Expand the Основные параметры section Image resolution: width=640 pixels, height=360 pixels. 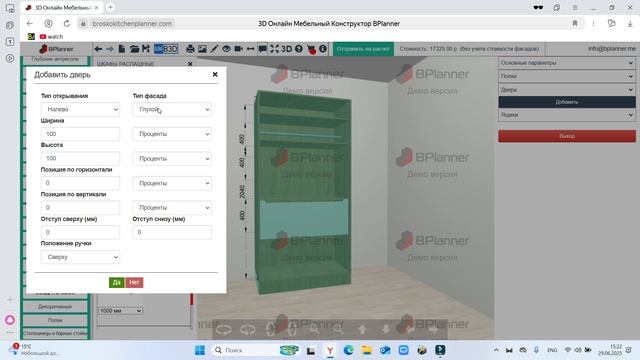(567, 63)
